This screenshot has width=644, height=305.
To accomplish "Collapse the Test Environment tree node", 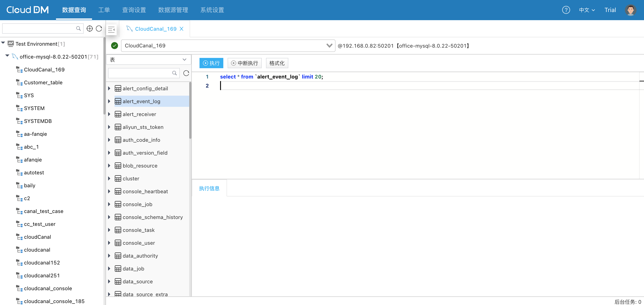I will click(x=3, y=43).
